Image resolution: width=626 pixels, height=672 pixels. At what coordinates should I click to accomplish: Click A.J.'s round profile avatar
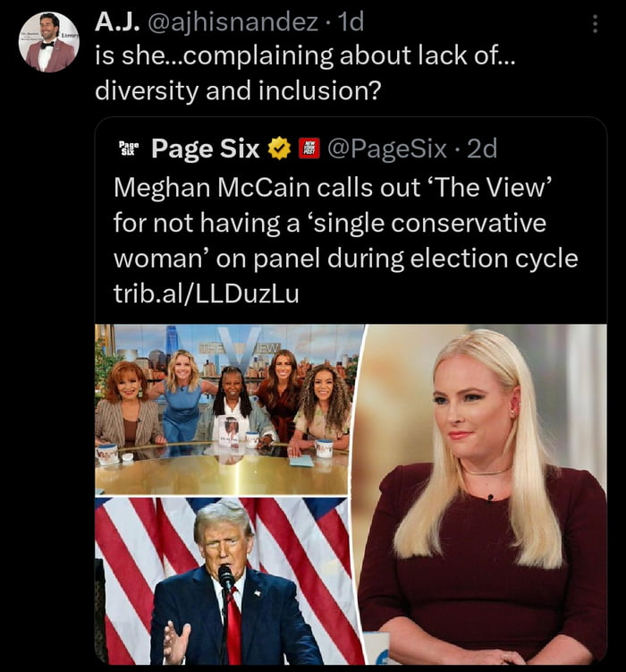tap(48, 42)
